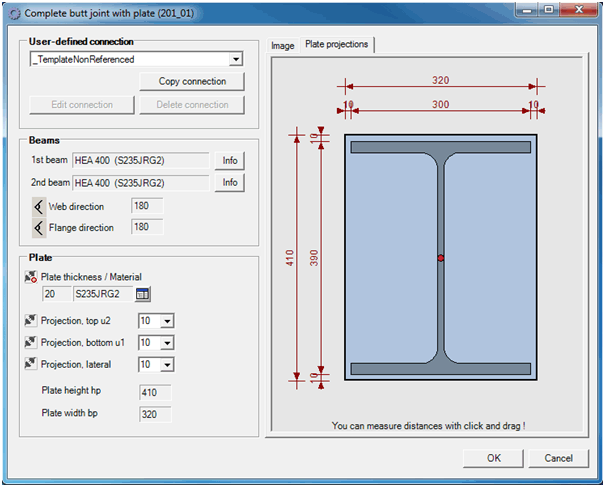This screenshot has height=487, width=605.
Task: Click Info button for 1st beam
Action: pyautogui.click(x=230, y=160)
